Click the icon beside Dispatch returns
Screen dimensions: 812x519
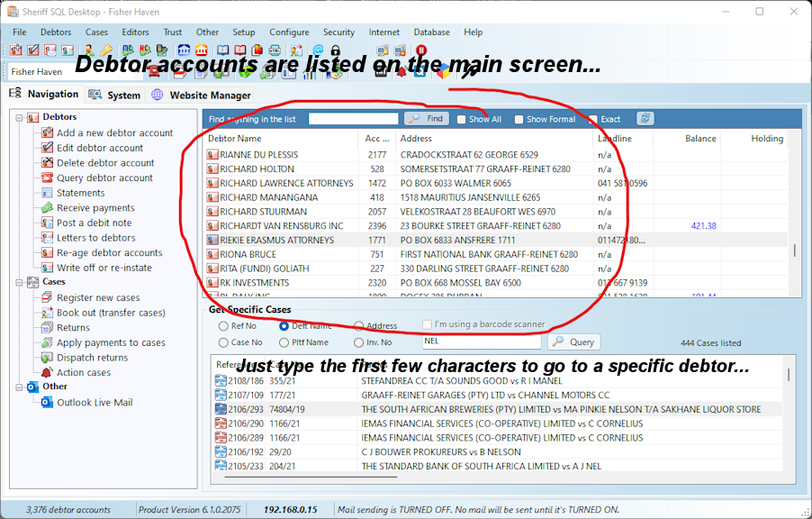[47, 357]
